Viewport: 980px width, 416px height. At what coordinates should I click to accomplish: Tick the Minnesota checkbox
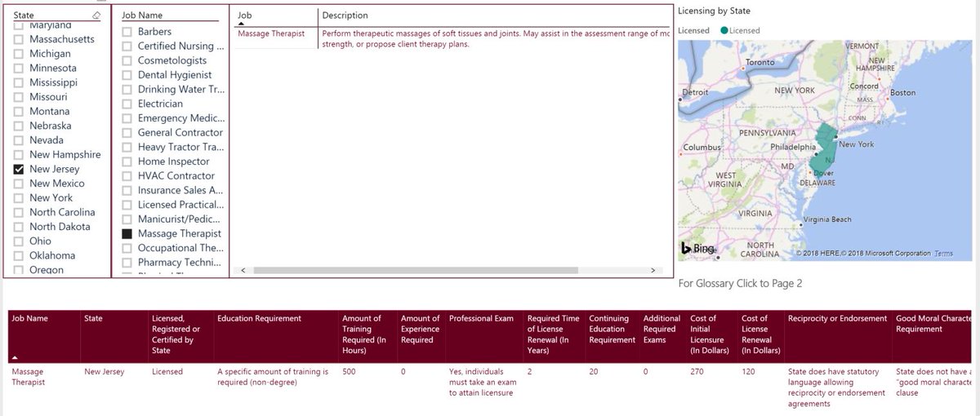tap(19, 68)
